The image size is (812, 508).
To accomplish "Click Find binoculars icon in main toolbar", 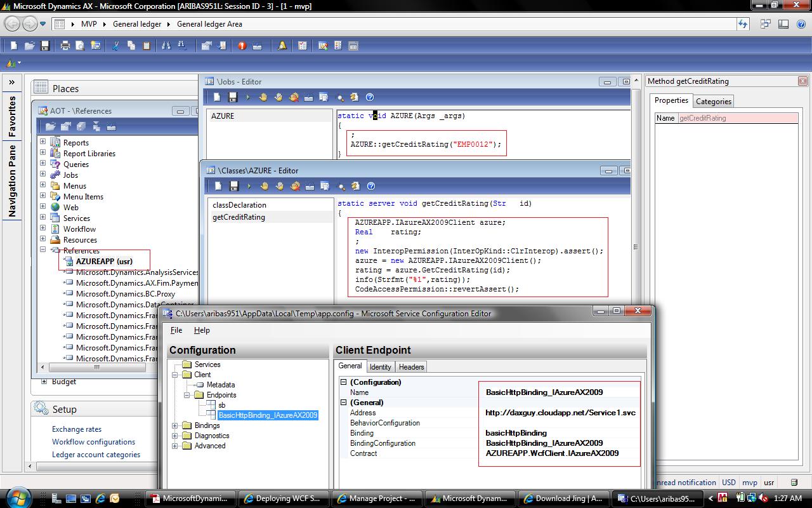I will pyautogui.click(x=166, y=46).
